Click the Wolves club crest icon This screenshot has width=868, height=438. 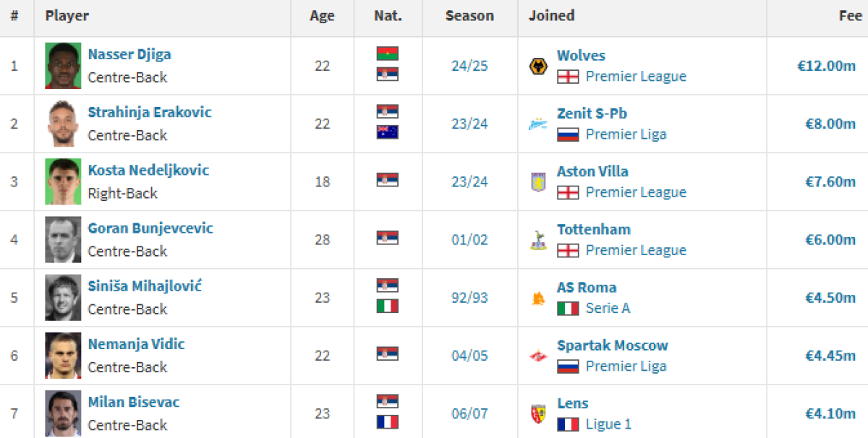coord(538,66)
